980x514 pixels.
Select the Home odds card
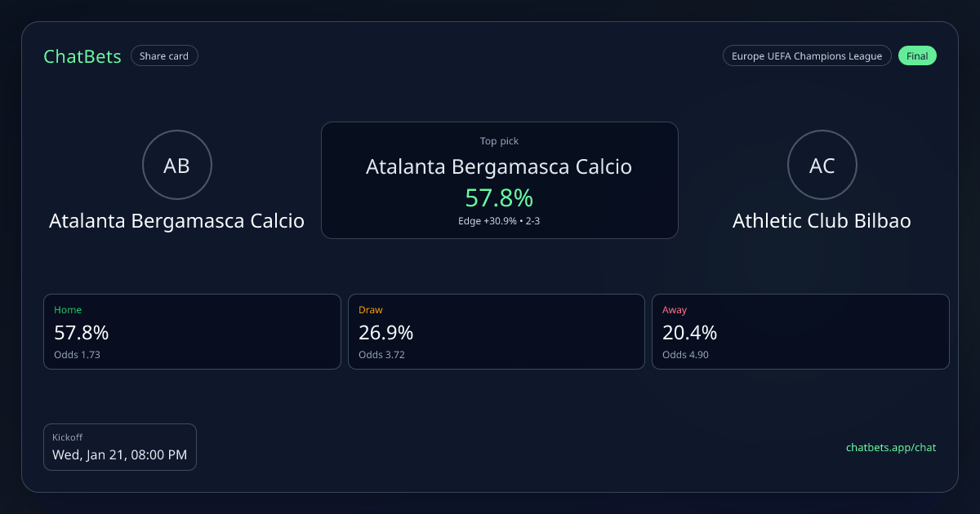pos(192,331)
